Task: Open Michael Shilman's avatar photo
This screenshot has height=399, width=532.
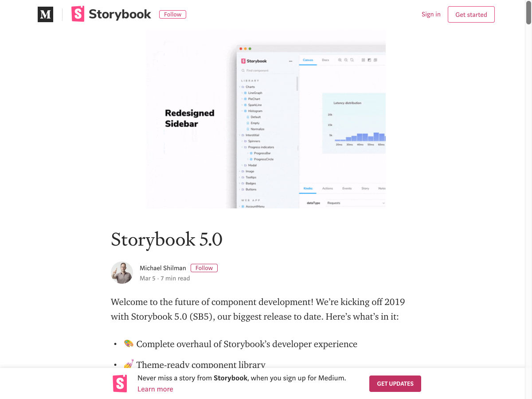Action: (122, 273)
